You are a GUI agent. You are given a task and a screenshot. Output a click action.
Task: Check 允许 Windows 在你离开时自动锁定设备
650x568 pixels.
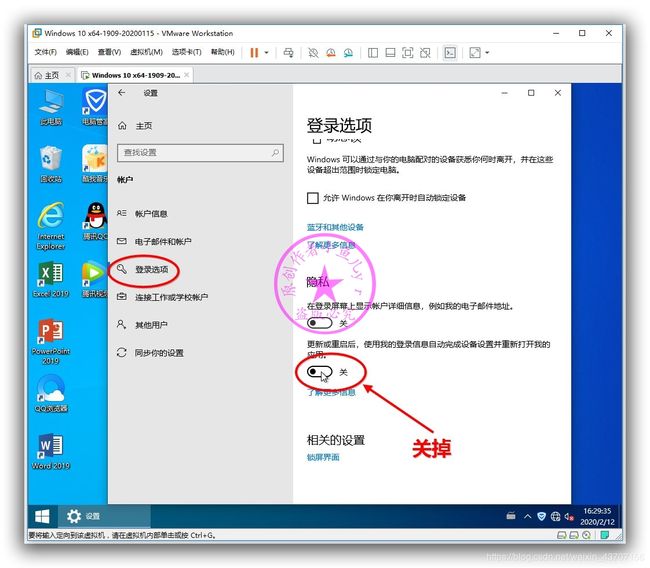(313, 198)
